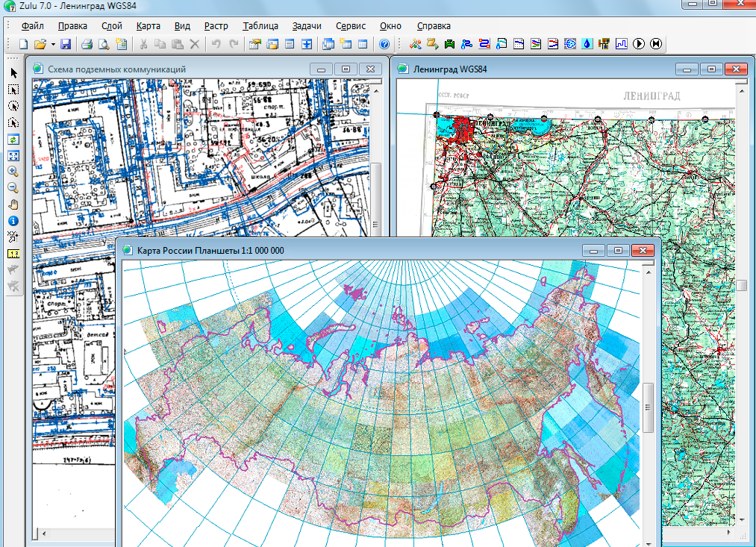Image resolution: width=756 pixels, height=547 pixels.
Task: Open the Карта menu
Action: pyautogui.click(x=148, y=26)
